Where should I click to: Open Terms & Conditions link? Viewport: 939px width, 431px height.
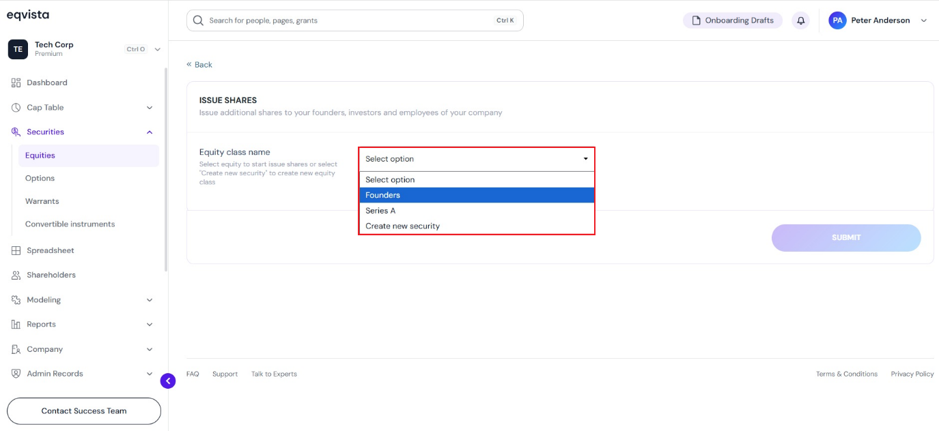coord(847,374)
